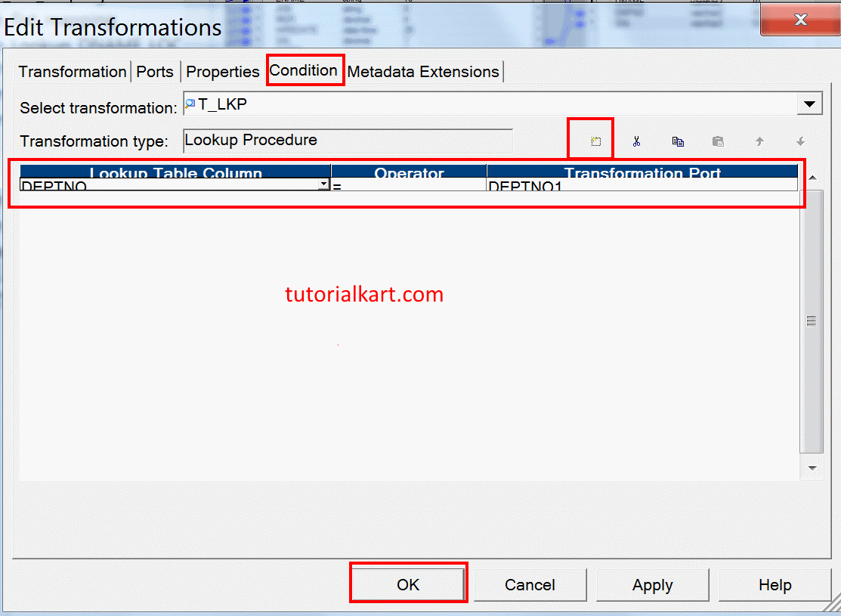Switch to the Ports tab
The height and width of the screenshot is (616, 841).
click(x=155, y=71)
